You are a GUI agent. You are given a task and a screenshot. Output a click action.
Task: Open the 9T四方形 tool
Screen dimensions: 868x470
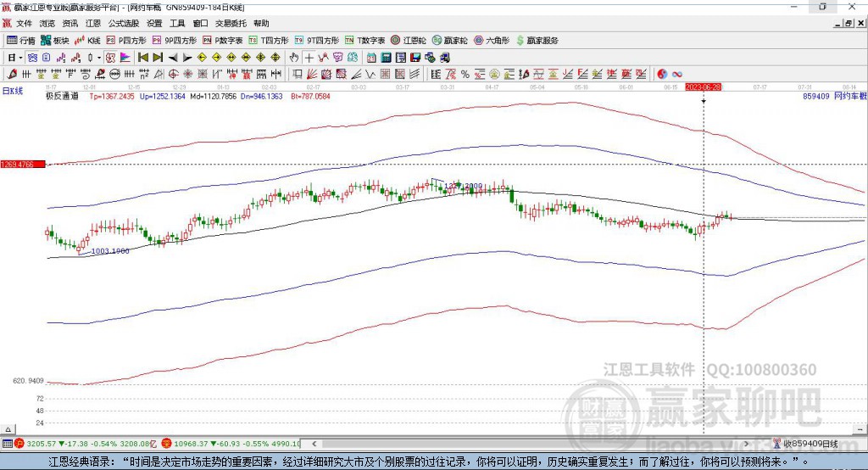coord(317,41)
